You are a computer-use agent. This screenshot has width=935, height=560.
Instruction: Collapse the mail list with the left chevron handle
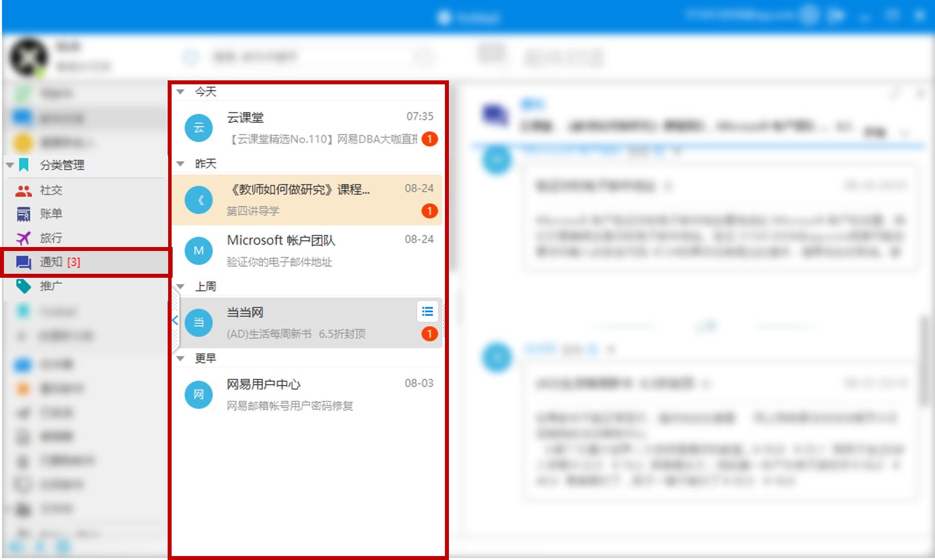click(x=175, y=320)
